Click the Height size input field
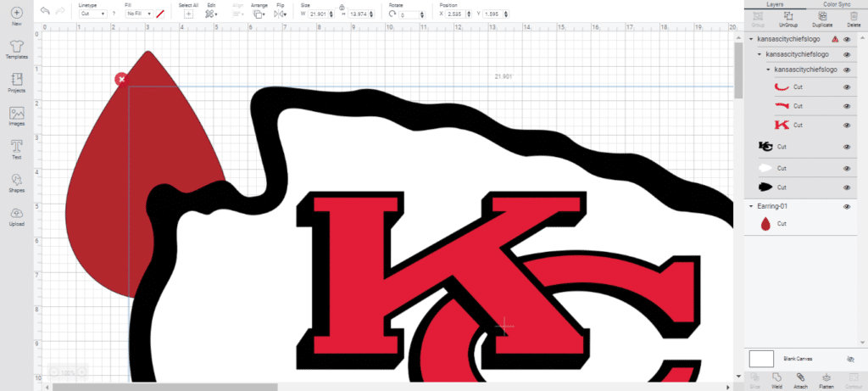This screenshot has width=868, height=391. click(359, 14)
